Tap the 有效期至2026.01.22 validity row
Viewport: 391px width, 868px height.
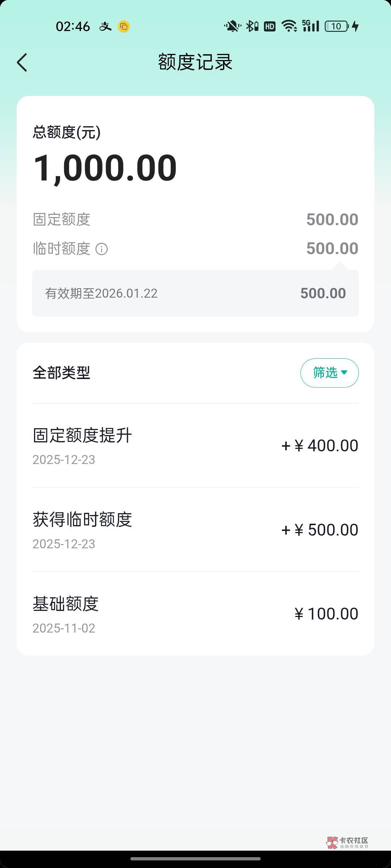pos(195,293)
